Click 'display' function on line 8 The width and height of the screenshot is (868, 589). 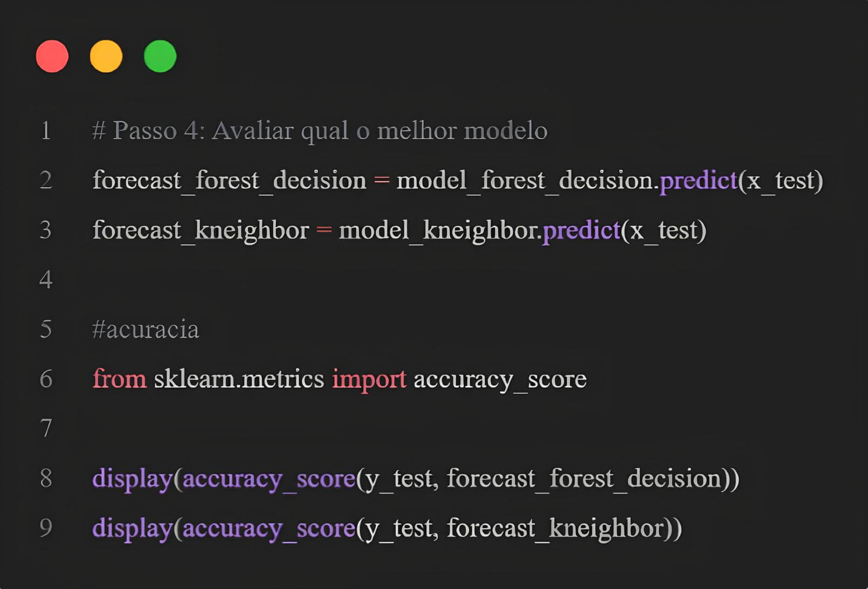point(132,478)
